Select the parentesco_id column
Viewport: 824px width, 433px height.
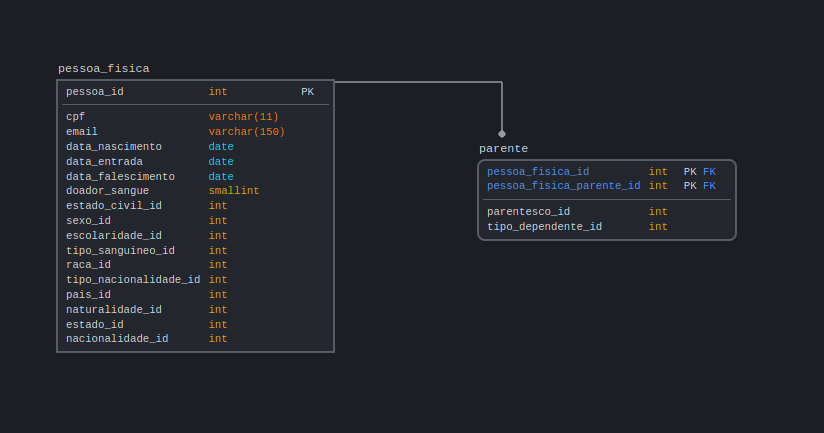607,212
